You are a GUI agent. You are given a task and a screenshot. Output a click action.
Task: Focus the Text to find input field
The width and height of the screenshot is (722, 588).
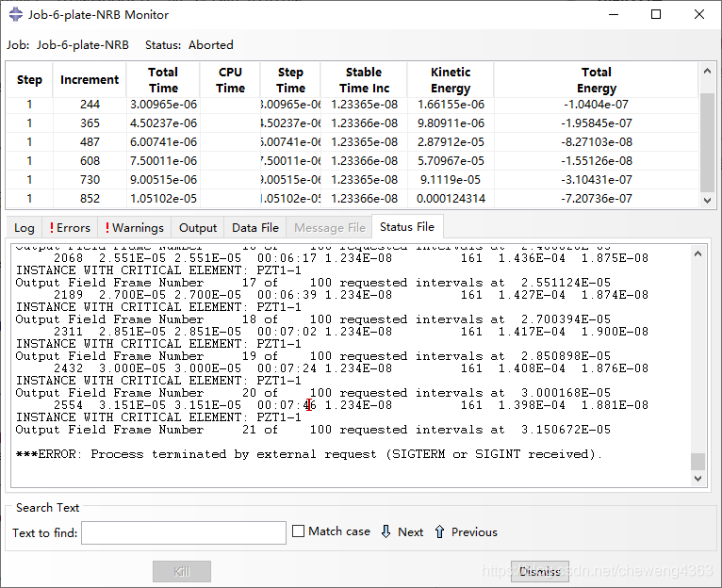(184, 532)
